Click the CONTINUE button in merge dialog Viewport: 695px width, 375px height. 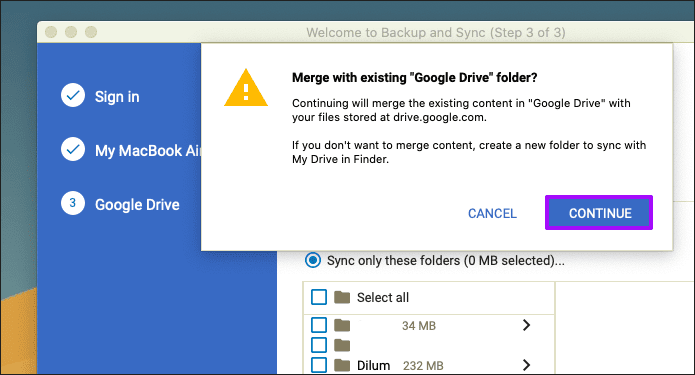coord(599,213)
